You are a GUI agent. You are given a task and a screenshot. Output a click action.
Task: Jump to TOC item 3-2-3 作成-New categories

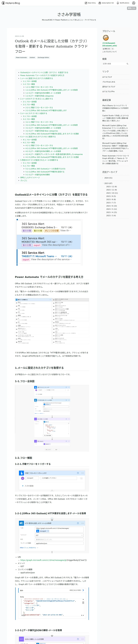click(42, 131)
